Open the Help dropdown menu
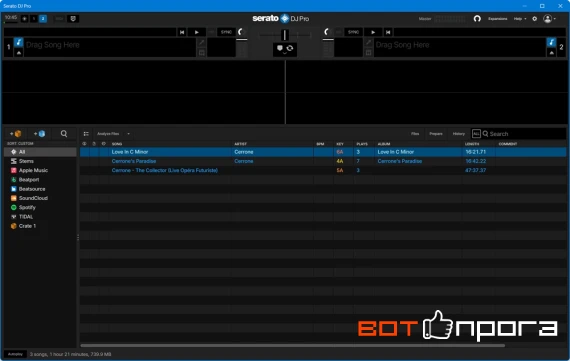 click(x=520, y=19)
